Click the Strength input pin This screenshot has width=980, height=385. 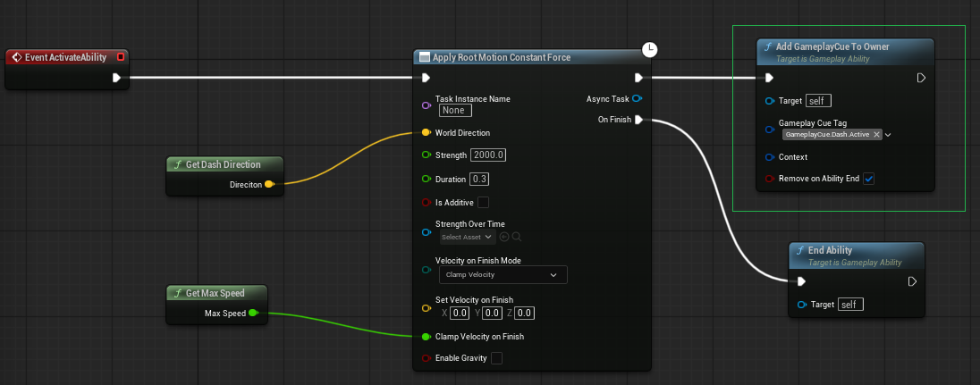(x=427, y=155)
